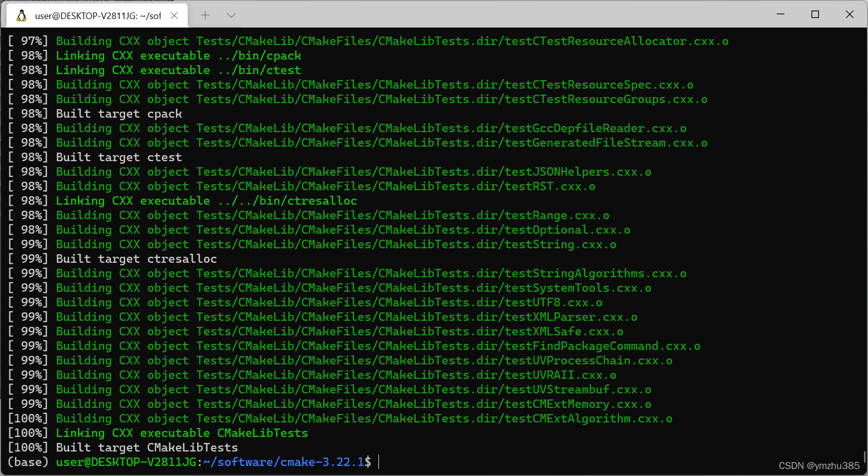Click the testRST.cxx.o build line

tap(302, 186)
